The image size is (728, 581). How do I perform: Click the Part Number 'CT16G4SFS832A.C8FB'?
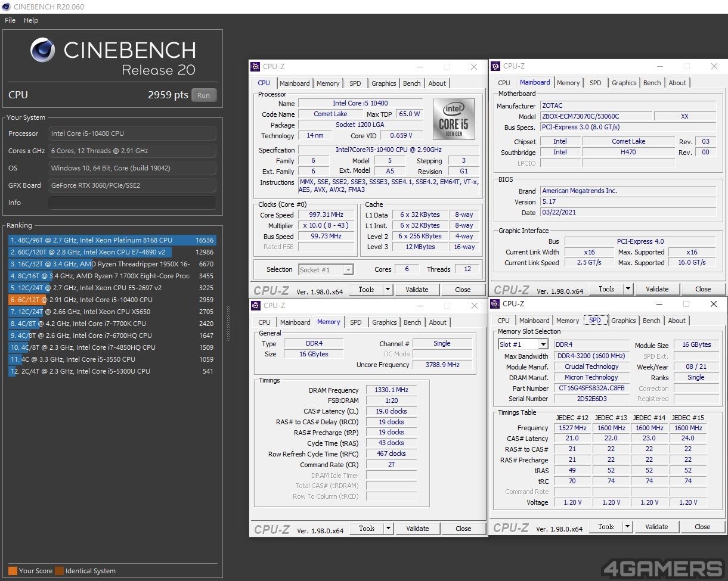[x=591, y=389]
